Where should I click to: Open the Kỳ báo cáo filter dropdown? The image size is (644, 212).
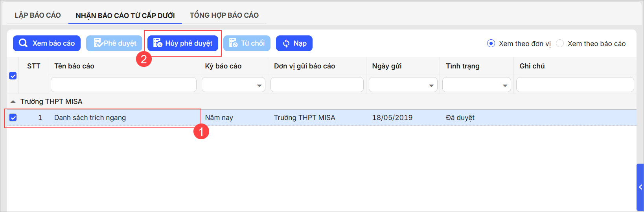(x=259, y=85)
